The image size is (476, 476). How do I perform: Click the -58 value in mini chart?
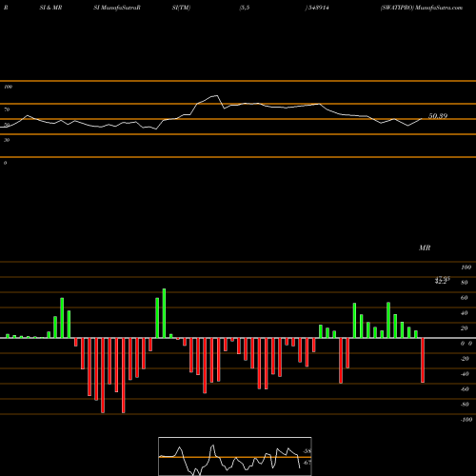tap(307, 451)
